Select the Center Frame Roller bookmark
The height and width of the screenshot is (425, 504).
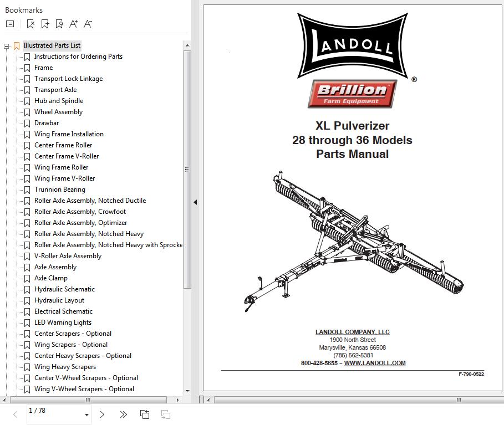[63, 145]
